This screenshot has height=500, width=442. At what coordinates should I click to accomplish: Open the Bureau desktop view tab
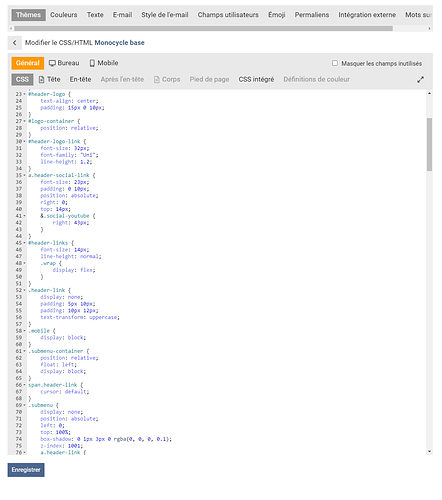(64, 63)
